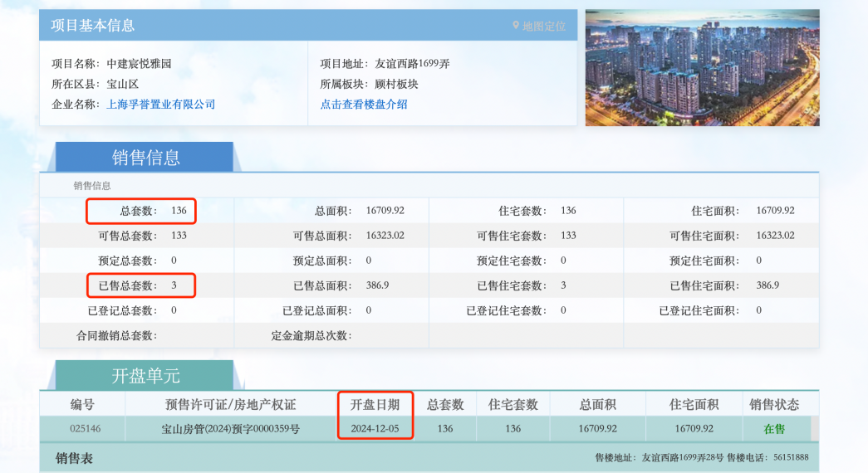This screenshot has width=868, height=473.
Task: Click the 开盘日期 column header
Action: tap(375, 404)
